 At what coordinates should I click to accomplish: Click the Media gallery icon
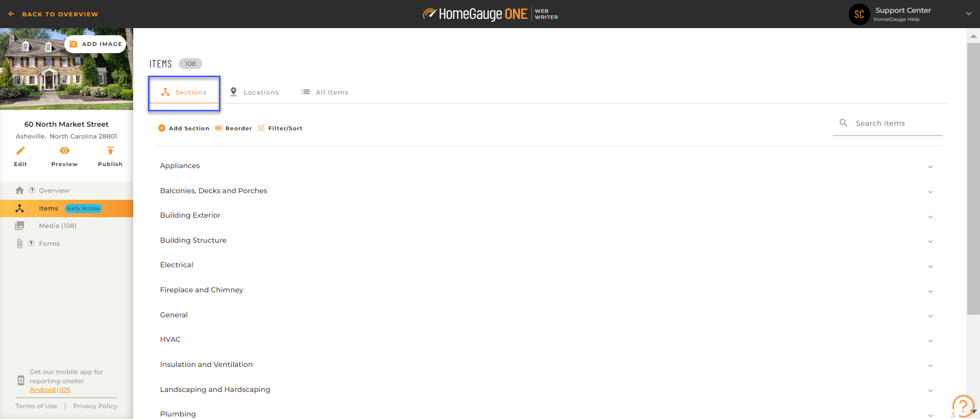[x=19, y=225]
